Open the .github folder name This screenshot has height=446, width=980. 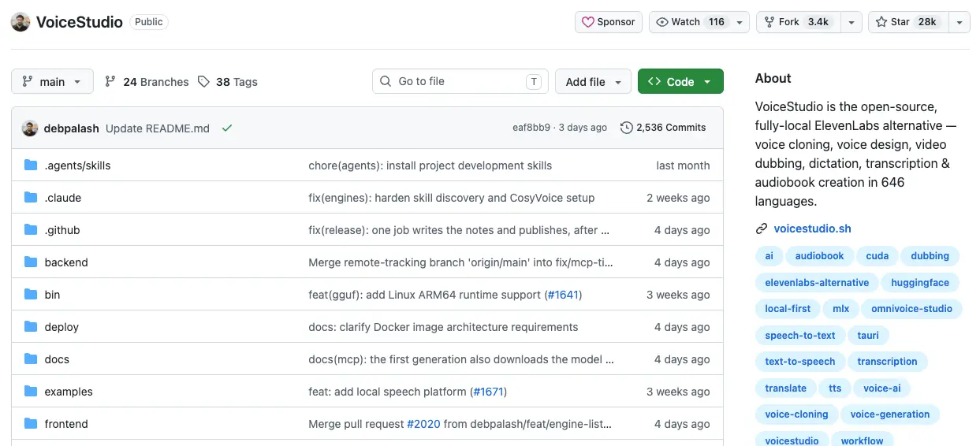[x=62, y=230]
